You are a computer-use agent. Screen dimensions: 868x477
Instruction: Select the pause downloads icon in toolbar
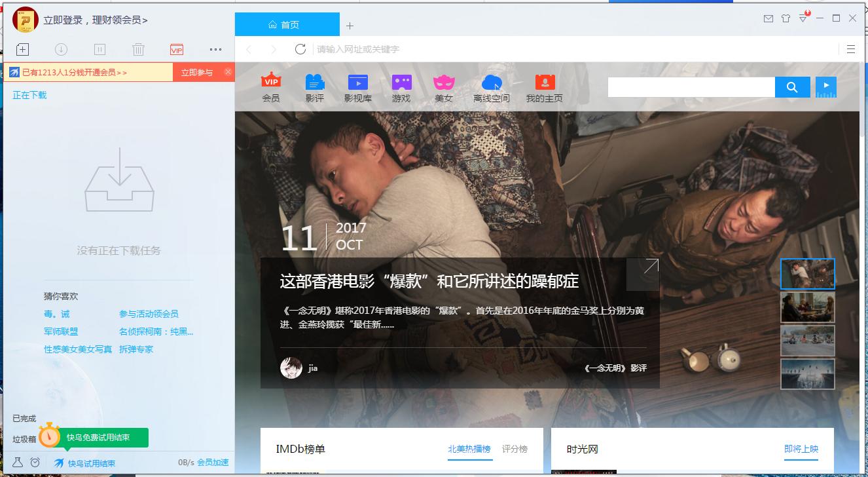(x=99, y=49)
